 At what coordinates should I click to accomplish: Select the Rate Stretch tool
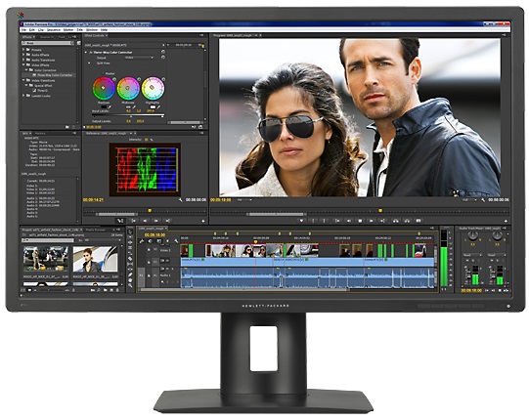[130, 253]
